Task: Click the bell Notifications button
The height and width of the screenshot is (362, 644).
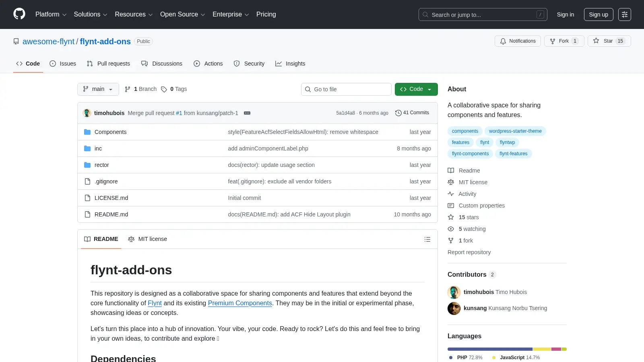Action: [518, 41]
